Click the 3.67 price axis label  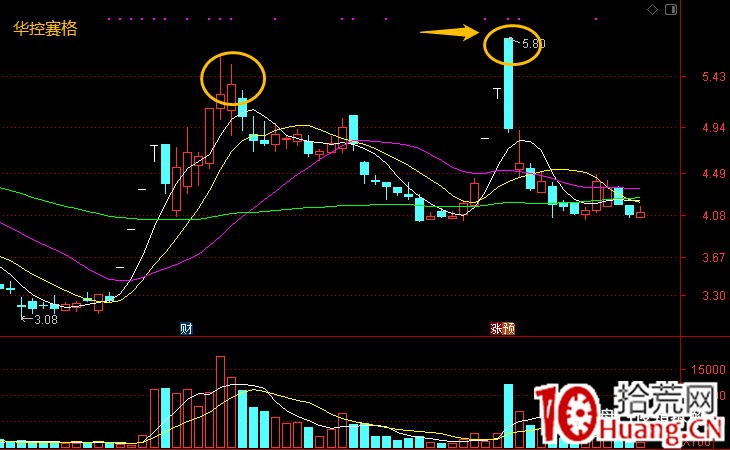714,257
